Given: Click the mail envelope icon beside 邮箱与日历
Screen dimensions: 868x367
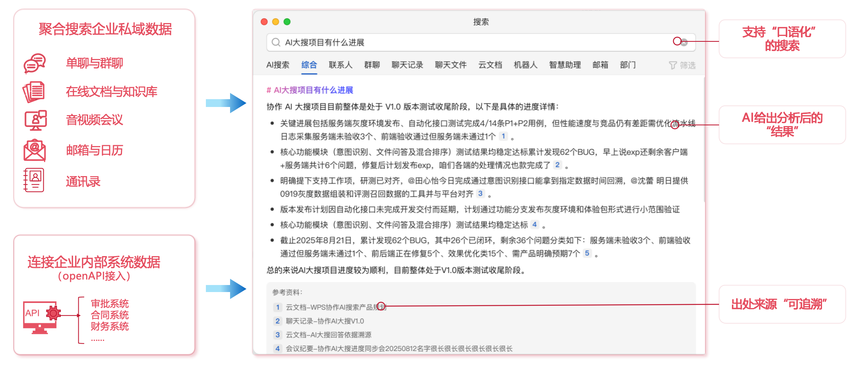Looking at the screenshot, I should click(x=34, y=150).
